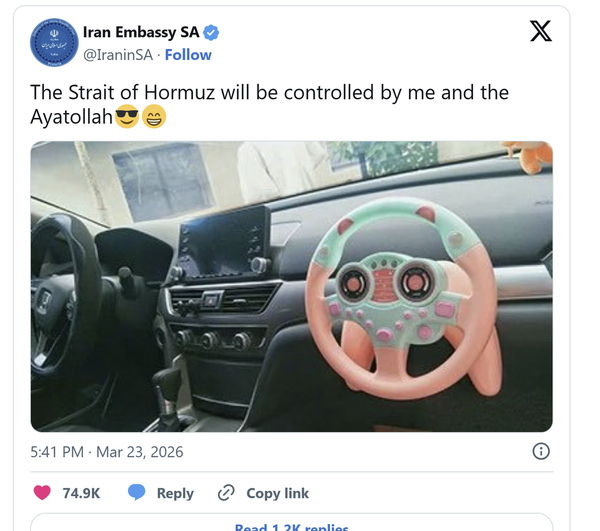Image resolution: width=600 pixels, height=531 pixels.
Task: Open the Iran Embassy SA display name
Action: (x=141, y=33)
